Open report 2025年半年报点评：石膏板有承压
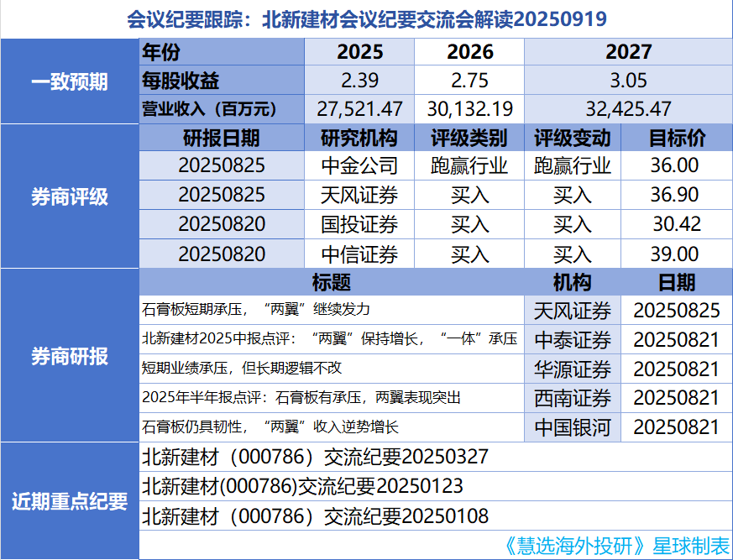 (332, 398)
